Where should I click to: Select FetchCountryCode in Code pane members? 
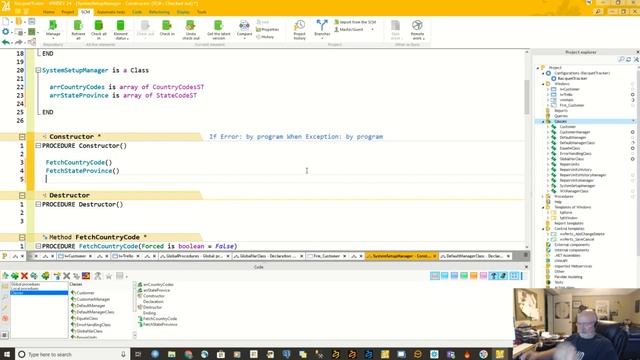tap(158, 319)
